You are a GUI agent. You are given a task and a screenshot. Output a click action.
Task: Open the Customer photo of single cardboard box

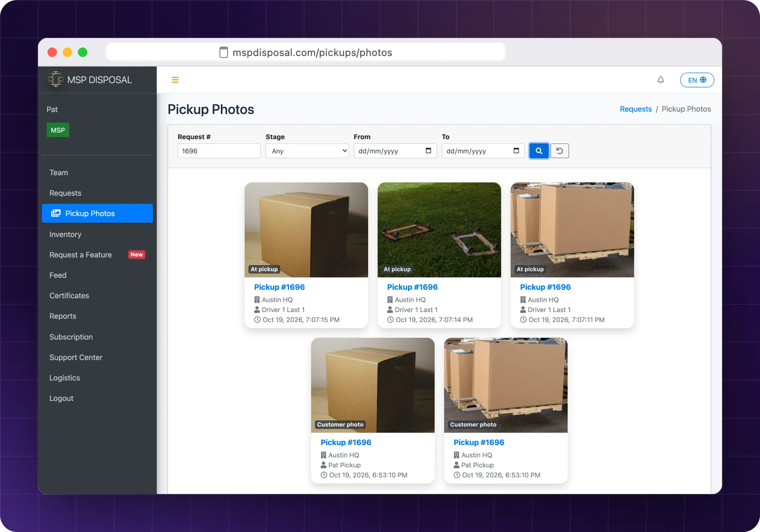373,385
